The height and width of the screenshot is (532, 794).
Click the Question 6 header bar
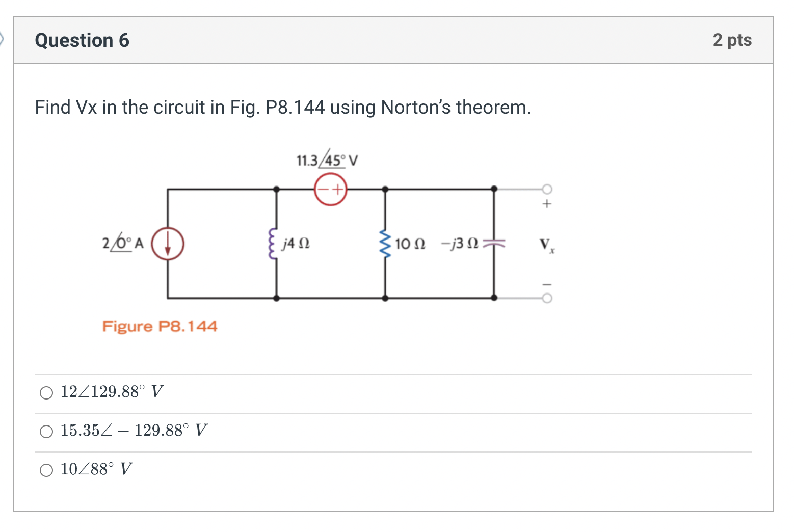[82, 40]
